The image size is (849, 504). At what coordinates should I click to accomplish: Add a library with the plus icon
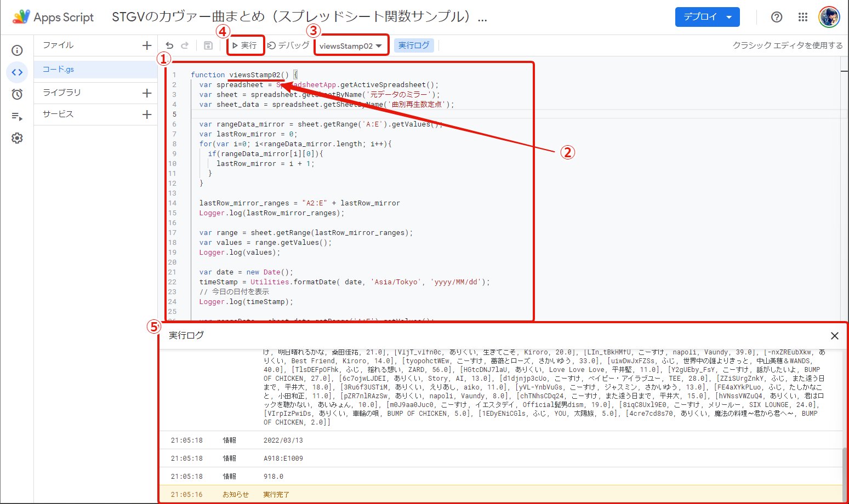(147, 93)
